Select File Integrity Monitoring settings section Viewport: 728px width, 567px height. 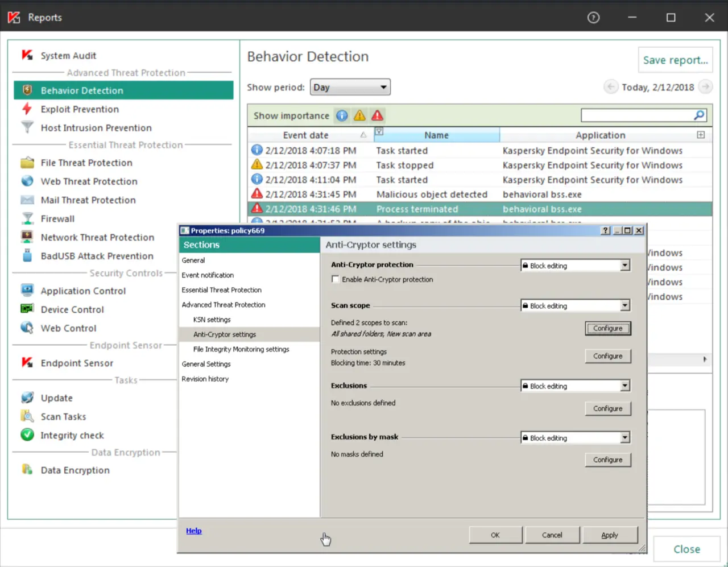(241, 349)
